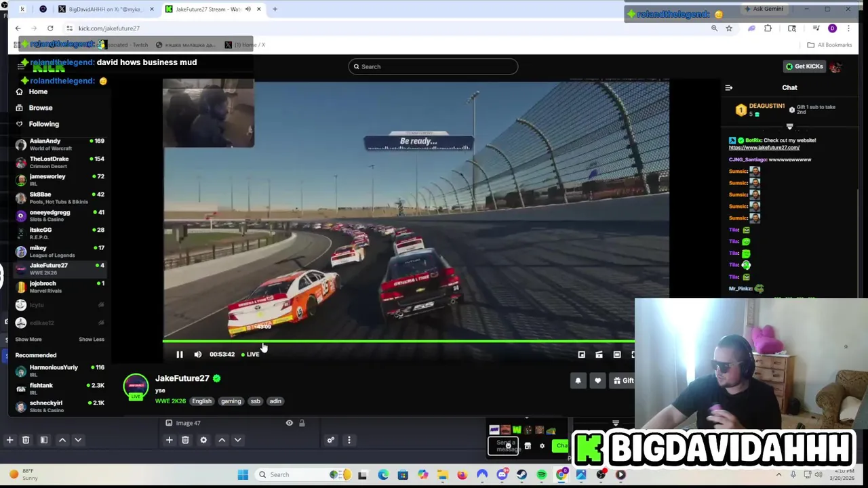The image size is (868, 488).
Task: Open picture-in-picture mini player
Action: pyautogui.click(x=581, y=354)
